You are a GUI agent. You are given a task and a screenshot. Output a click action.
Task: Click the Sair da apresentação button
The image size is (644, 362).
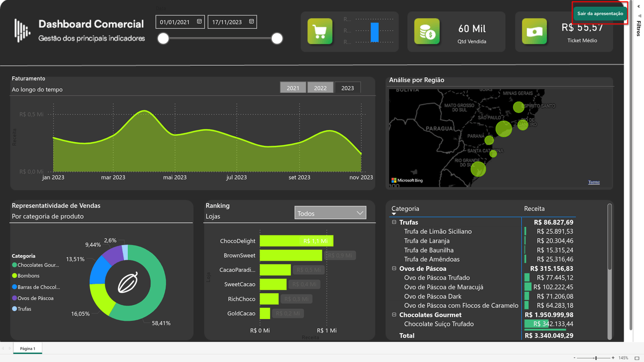[600, 13]
